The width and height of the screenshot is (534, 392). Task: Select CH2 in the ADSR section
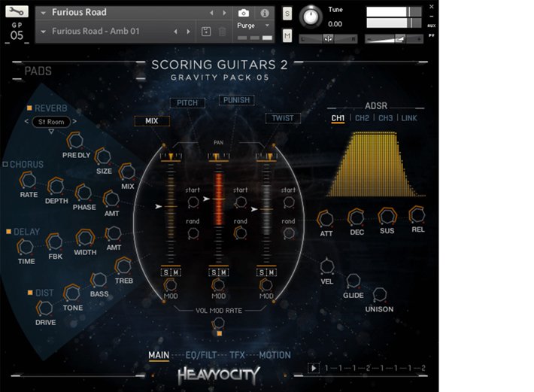[x=362, y=118]
